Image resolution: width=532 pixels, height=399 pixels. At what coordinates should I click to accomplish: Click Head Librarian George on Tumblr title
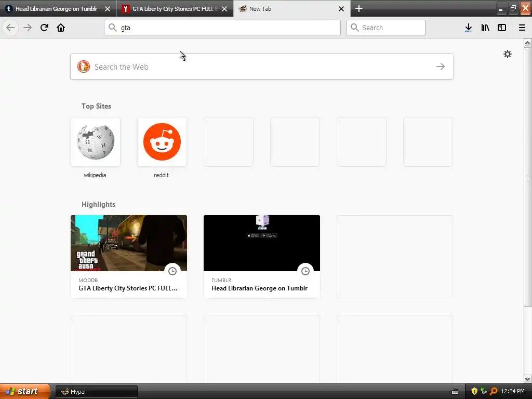(260, 288)
